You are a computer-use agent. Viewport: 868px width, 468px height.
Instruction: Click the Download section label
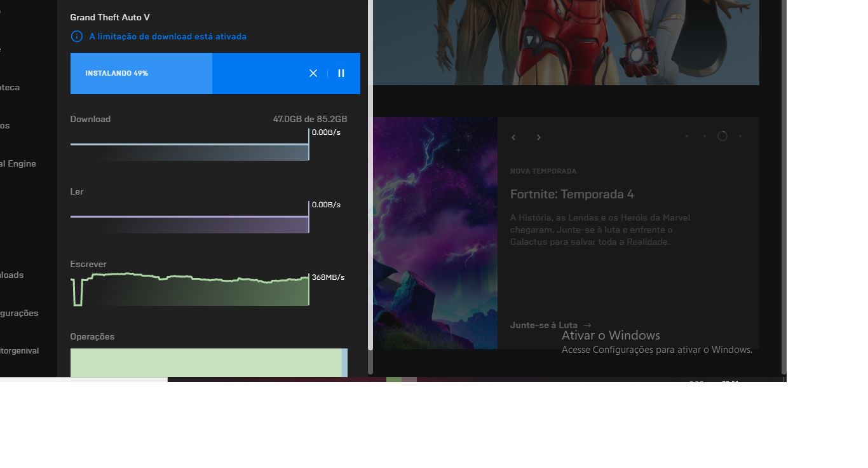(90, 119)
